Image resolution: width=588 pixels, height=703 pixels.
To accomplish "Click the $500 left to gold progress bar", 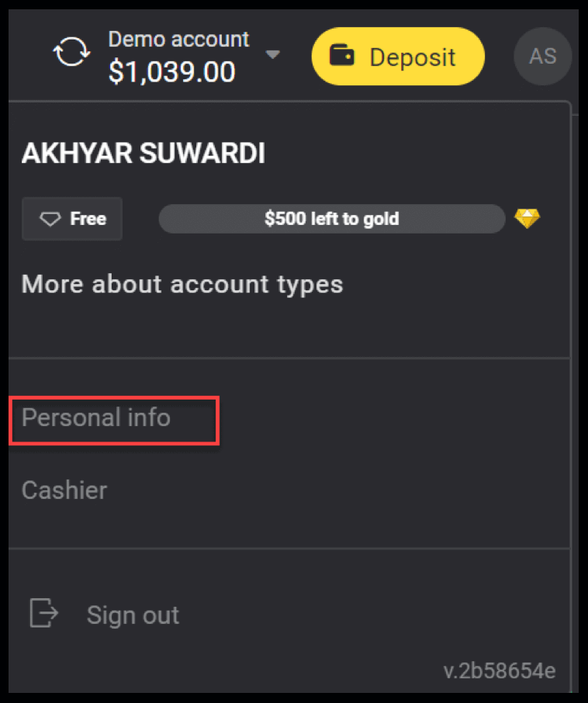I will click(x=332, y=219).
